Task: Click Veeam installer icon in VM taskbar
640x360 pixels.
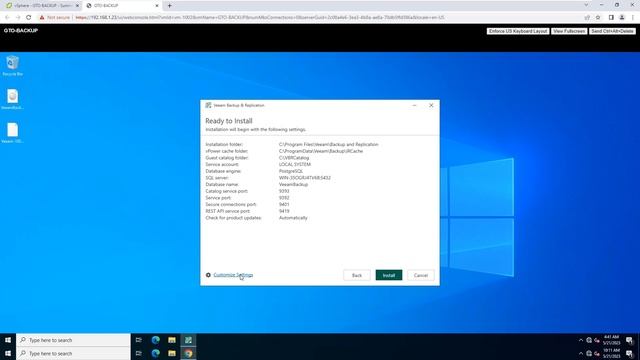Action: point(188,340)
